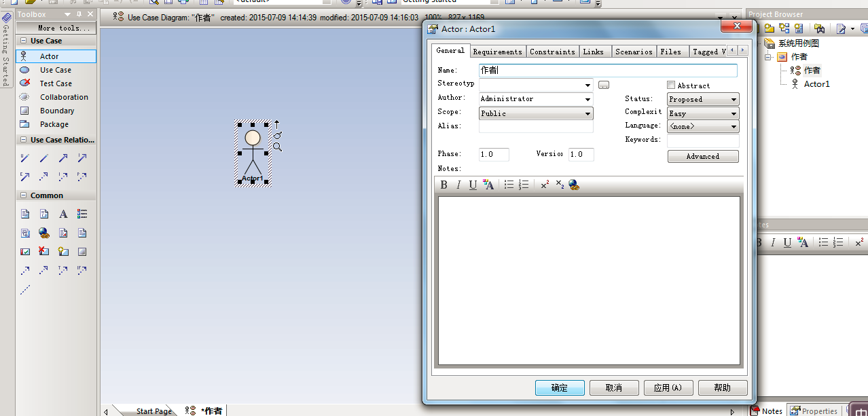This screenshot has width=868, height=416.
Task: Open the Scope dropdown showing Public
Action: 587,113
